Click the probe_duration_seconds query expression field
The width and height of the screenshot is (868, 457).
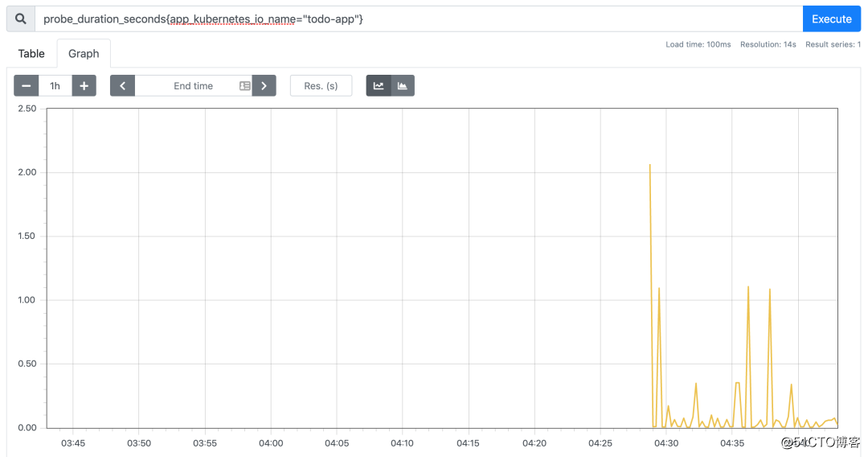(419, 19)
